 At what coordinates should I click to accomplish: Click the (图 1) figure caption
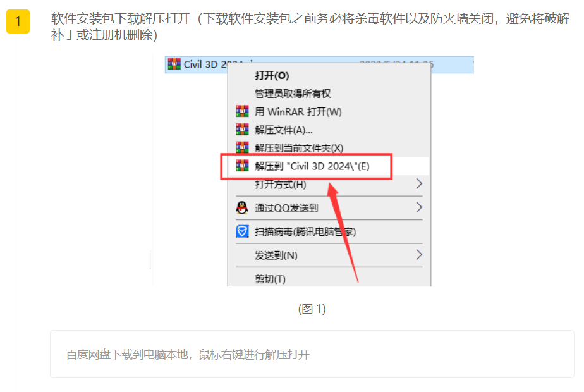pyautogui.click(x=312, y=309)
